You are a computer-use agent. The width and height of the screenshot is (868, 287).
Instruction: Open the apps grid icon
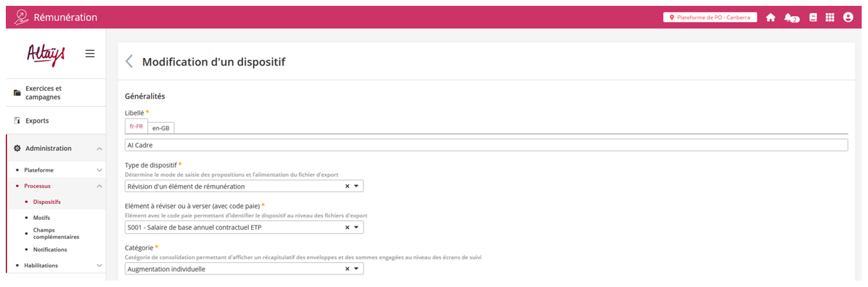(x=830, y=17)
